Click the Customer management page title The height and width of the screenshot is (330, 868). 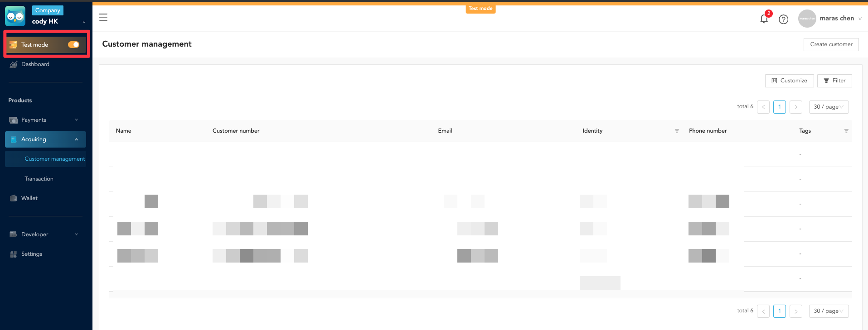(147, 44)
